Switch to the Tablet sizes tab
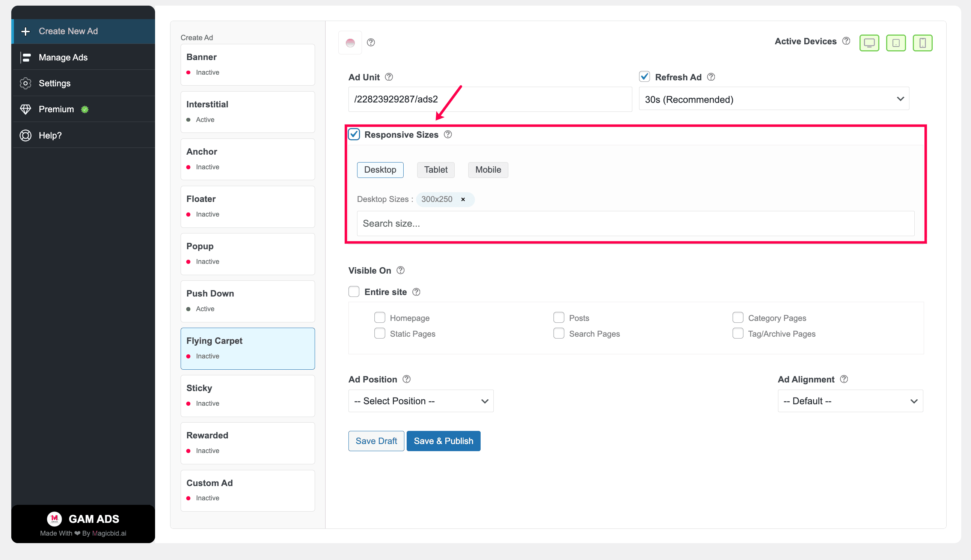Viewport: 971px width, 560px height. point(436,170)
